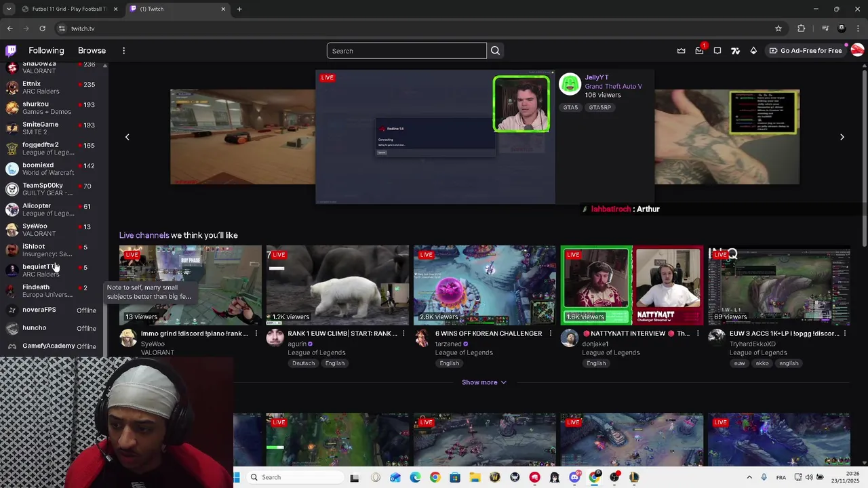Open browser tab search dropdown arrow
The image size is (868, 488).
pyautogui.click(x=8, y=9)
